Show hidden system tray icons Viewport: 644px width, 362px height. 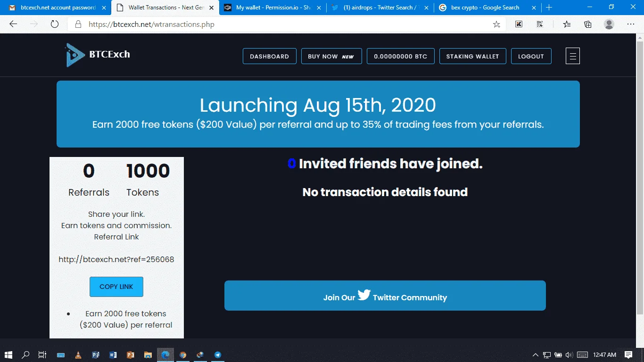pyautogui.click(x=536, y=354)
